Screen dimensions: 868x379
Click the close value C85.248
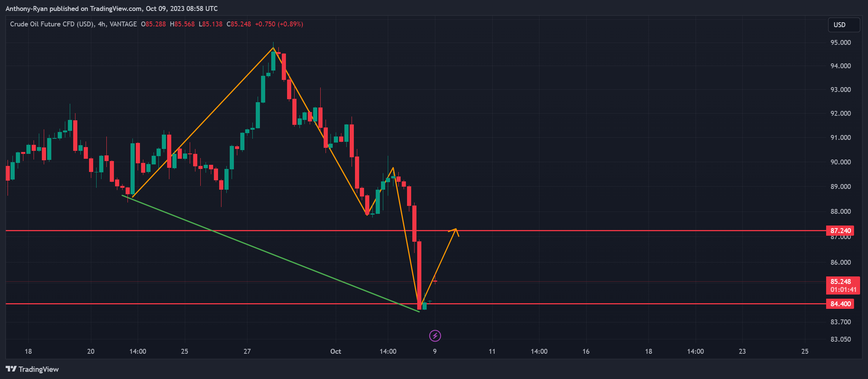(239, 24)
